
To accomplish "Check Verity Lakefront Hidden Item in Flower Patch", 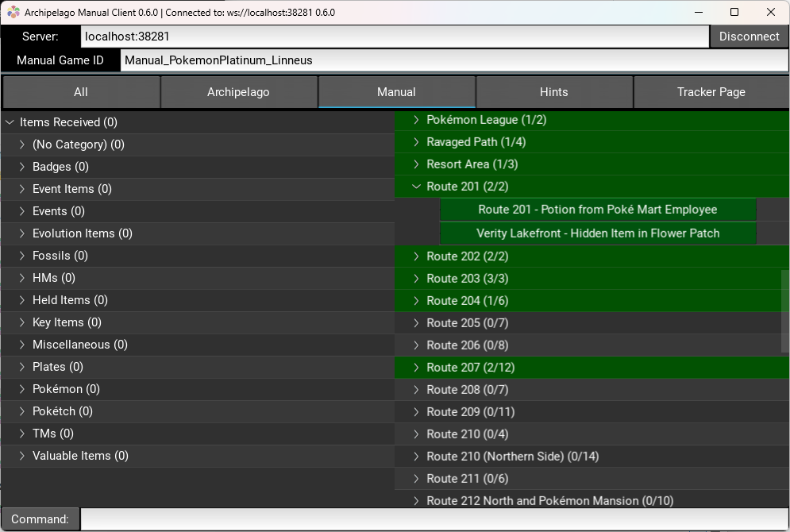I will (598, 233).
